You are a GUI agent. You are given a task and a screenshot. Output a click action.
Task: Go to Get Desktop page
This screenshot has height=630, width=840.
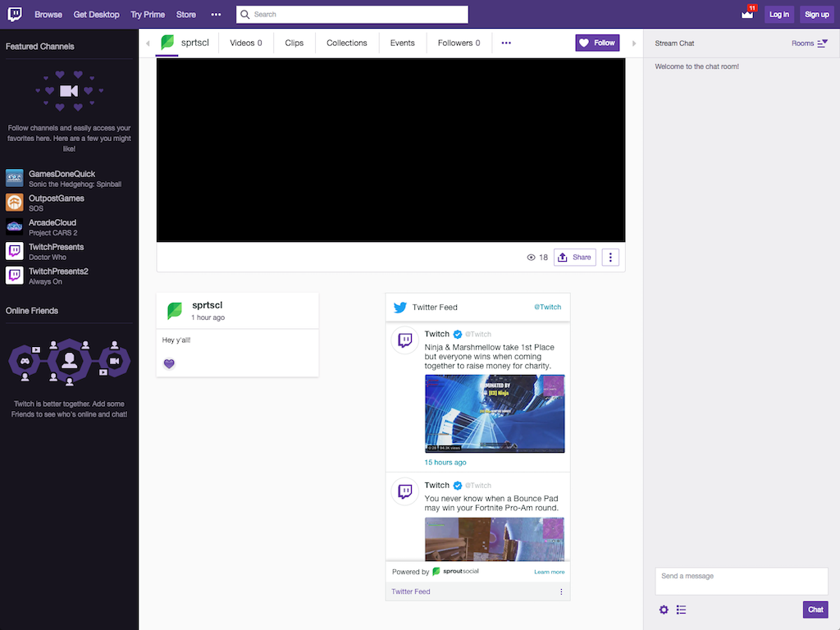tap(97, 15)
